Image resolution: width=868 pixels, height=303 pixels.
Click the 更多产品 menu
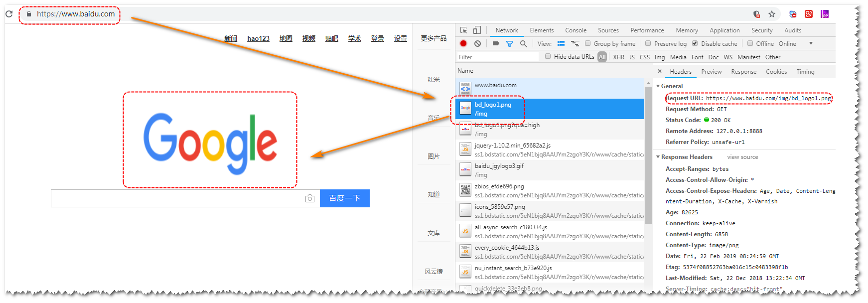[x=434, y=38]
